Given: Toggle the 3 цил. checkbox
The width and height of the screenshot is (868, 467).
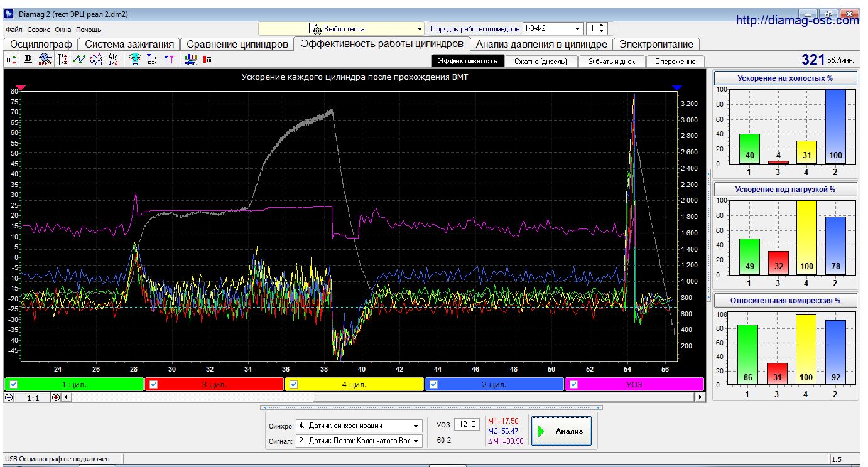Looking at the screenshot, I should 153,384.
